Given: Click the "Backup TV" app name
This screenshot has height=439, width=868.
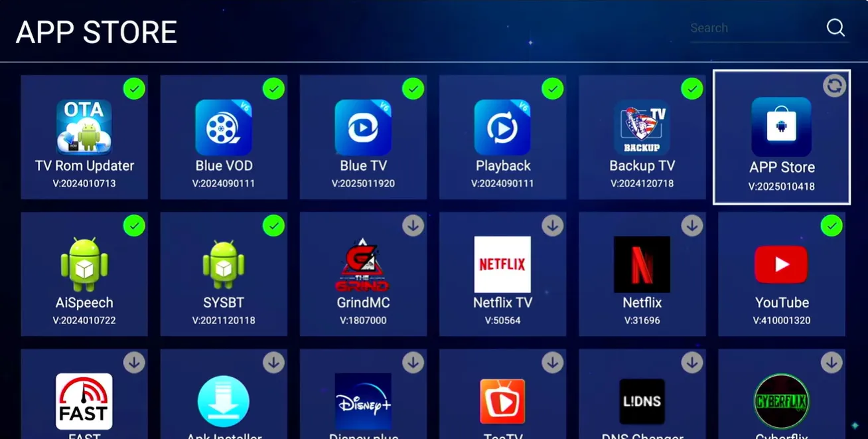Looking at the screenshot, I should (642, 166).
